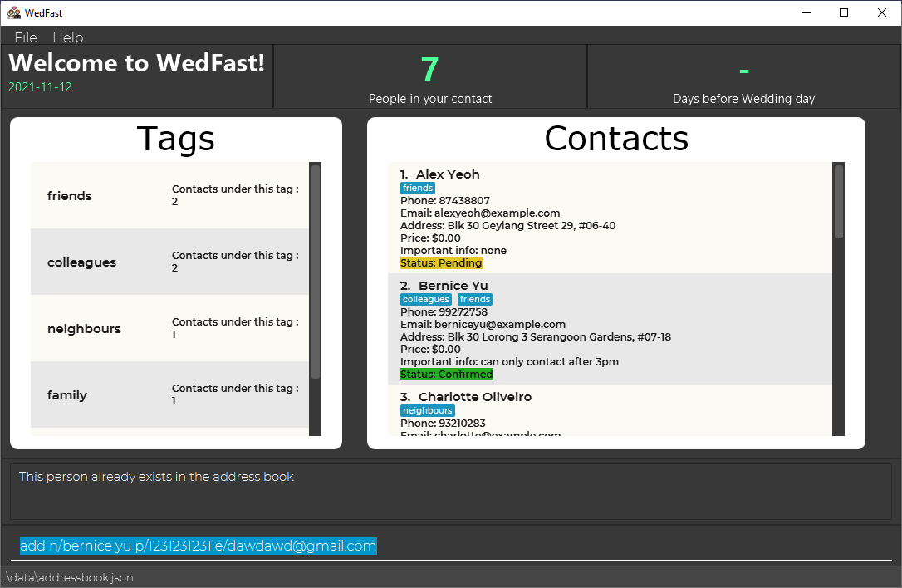Click 'Important info: none' for Alex Yeoh

(453, 250)
